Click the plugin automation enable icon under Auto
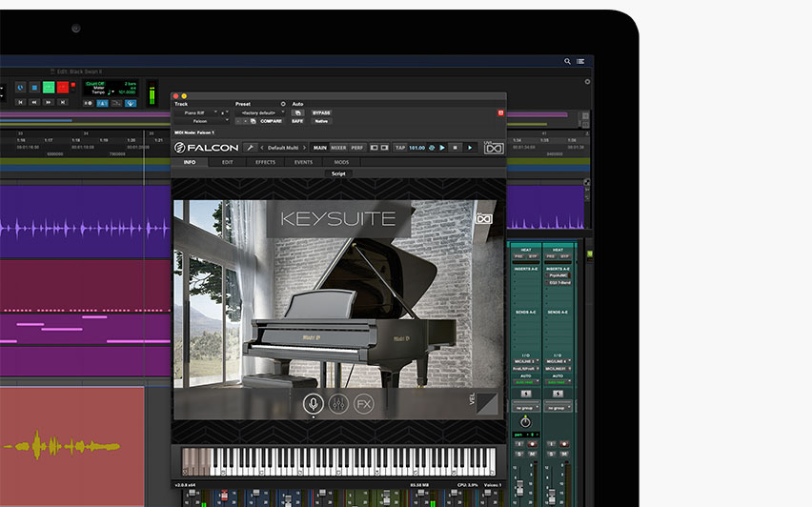 [297, 112]
